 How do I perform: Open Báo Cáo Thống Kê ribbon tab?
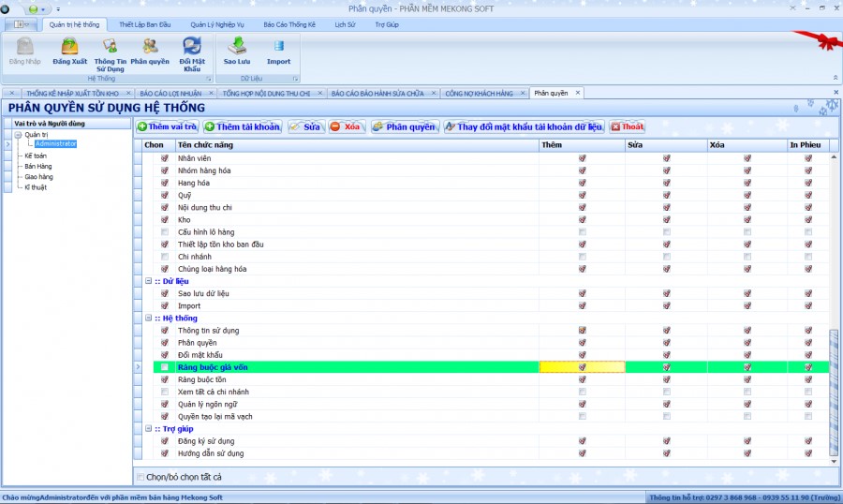(x=289, y=24)
